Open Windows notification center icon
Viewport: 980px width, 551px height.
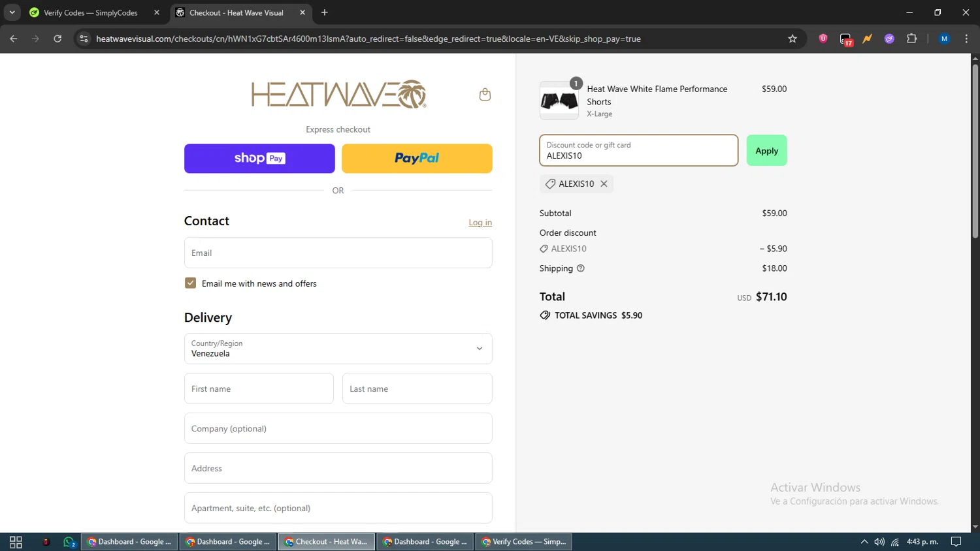tap(956, 542)
